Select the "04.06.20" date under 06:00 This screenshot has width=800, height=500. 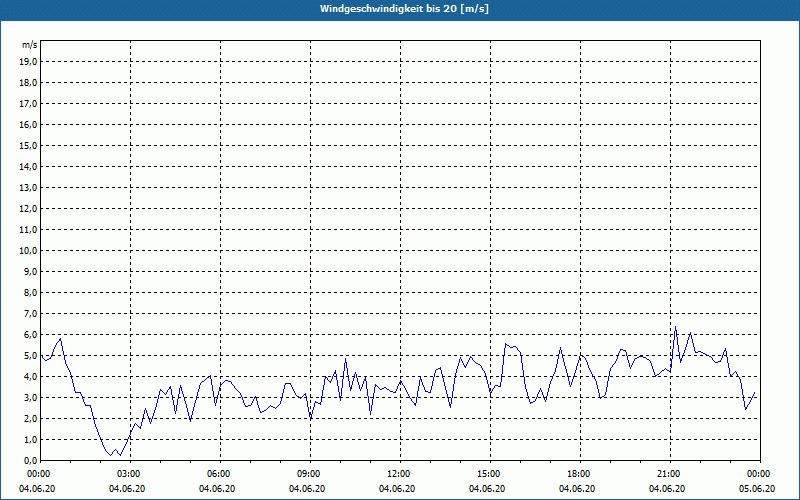coord(217,489)
